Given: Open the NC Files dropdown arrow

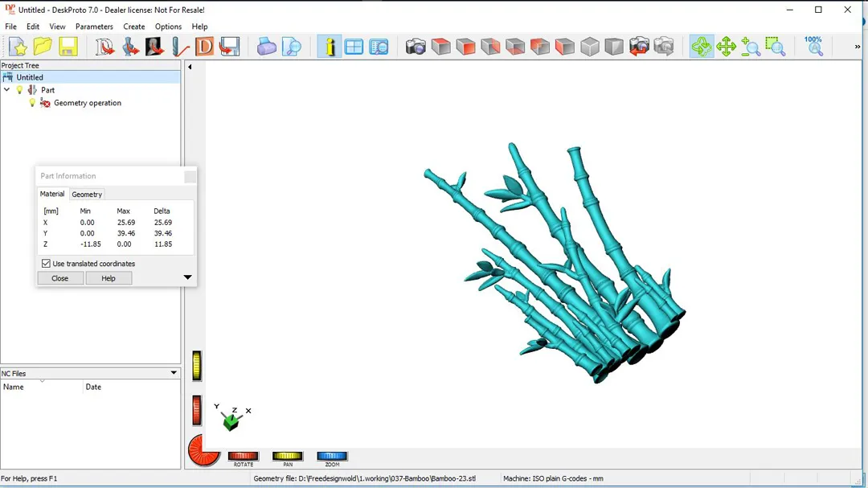Looking at the screenshot, I should [174, 373].
